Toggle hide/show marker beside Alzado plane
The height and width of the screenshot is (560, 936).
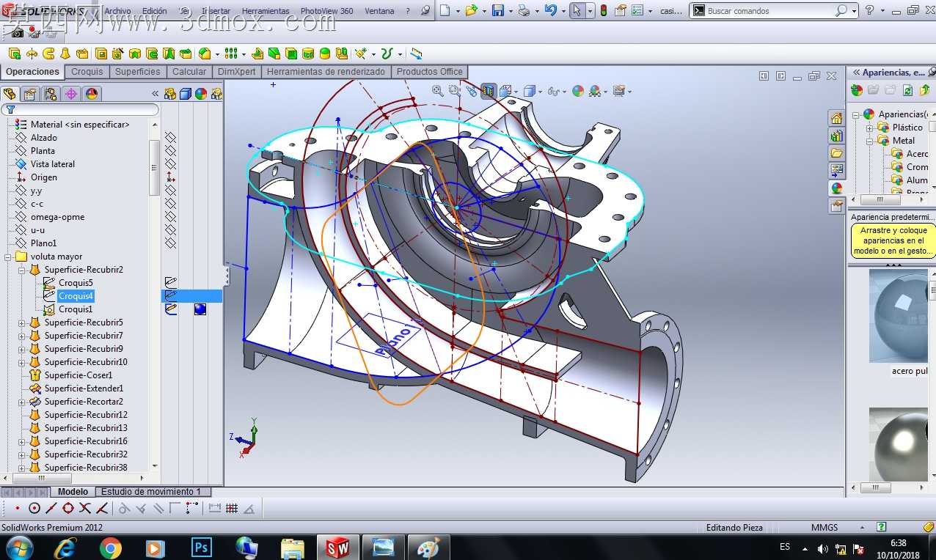[x=170, y=137]
